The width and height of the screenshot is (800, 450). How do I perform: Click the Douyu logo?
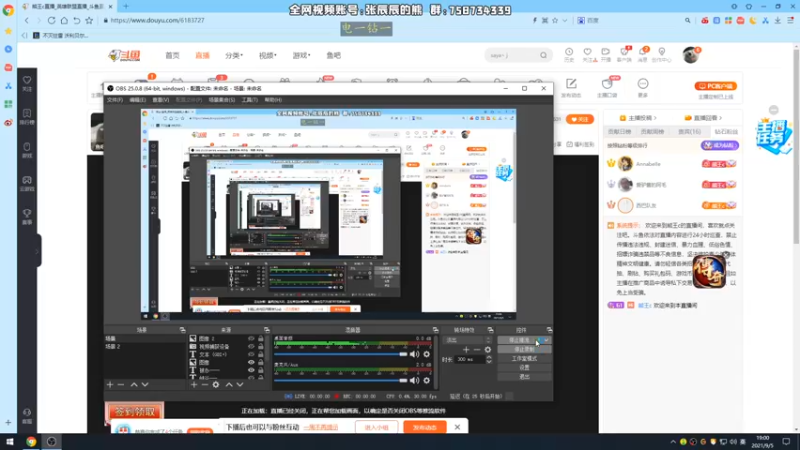click(x=124, y=55)
